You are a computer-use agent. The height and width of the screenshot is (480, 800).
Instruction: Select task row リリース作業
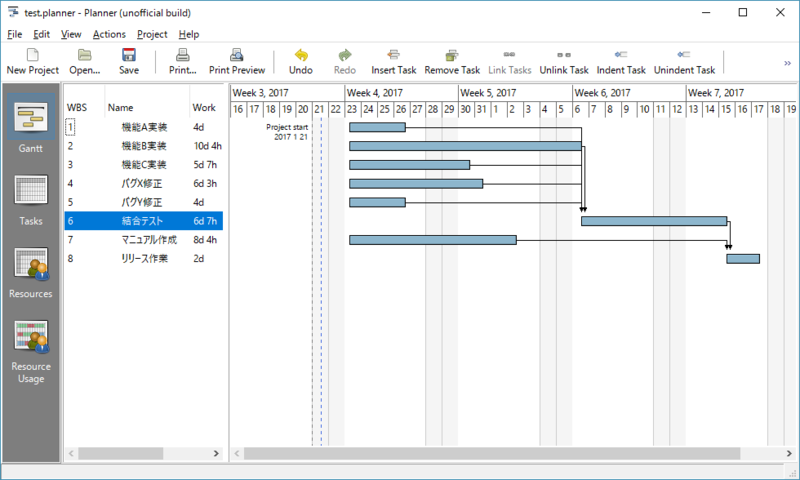[x=144, y=259]
